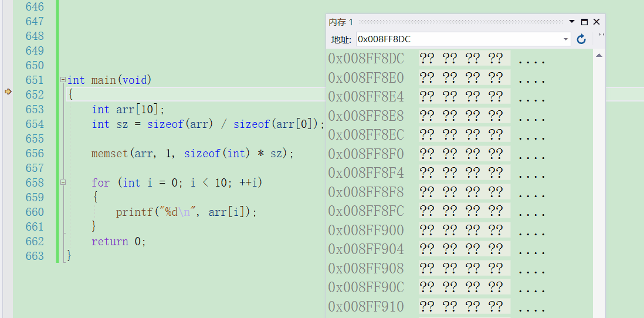
Task: Click the for loop header on line 658
Action: [177, 183]
